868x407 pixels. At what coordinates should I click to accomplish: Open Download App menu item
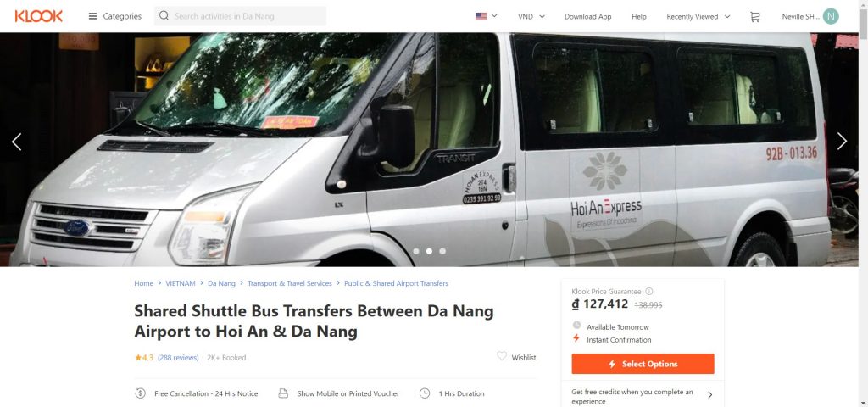click(x=588, y=17)
